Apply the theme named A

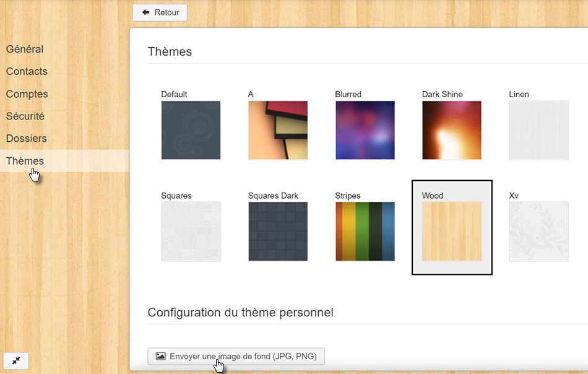point(278,130)
